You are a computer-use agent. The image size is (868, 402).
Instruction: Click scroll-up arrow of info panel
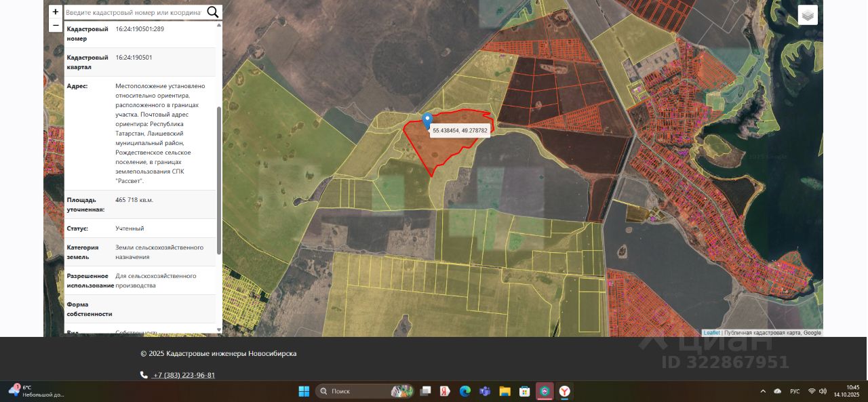[x=218, y=24]
